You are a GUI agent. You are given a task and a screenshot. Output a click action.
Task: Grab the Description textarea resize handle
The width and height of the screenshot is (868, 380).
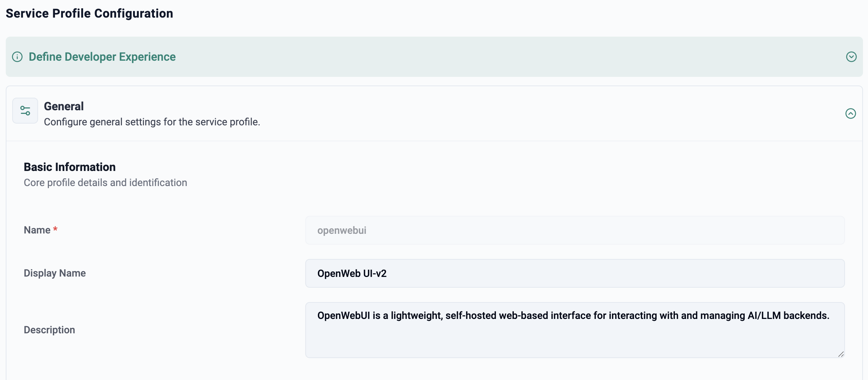(841, 354)
